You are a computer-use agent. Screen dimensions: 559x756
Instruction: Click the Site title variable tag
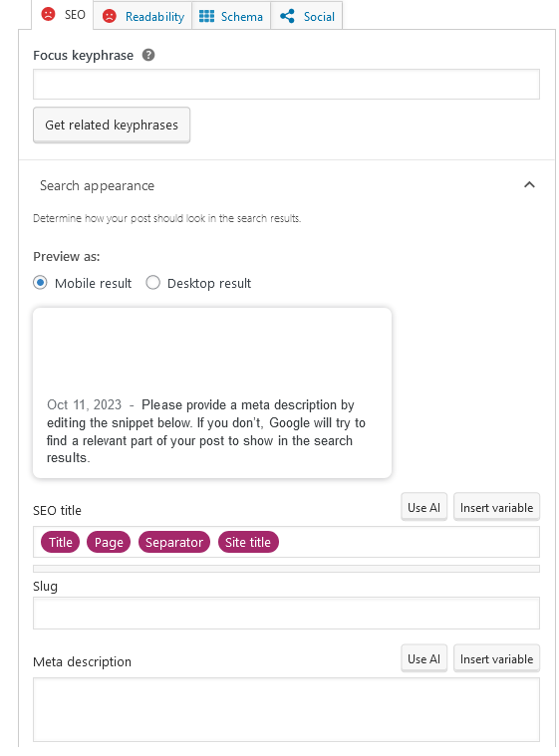(248, 543)
